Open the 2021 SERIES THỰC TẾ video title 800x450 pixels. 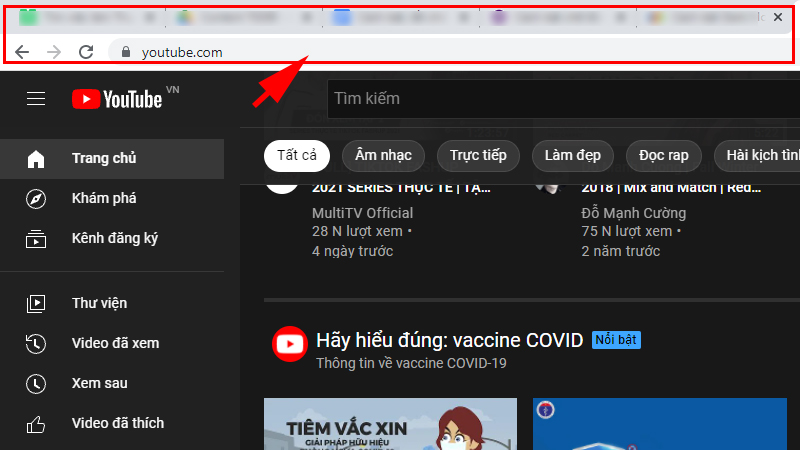401,188
